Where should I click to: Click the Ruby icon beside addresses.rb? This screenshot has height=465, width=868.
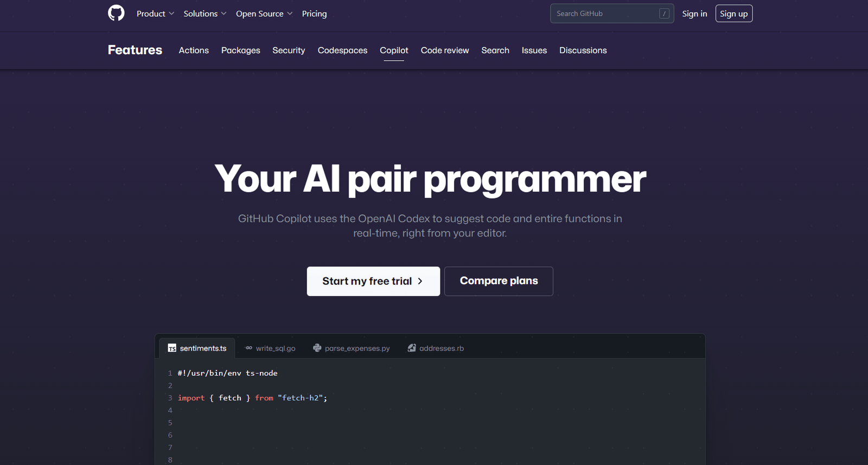pos(412,348)
